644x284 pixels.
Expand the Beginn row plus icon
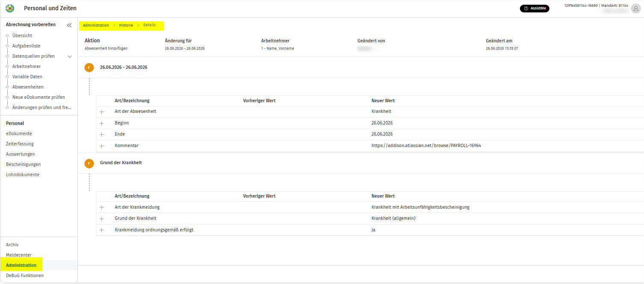coord(102,123)
